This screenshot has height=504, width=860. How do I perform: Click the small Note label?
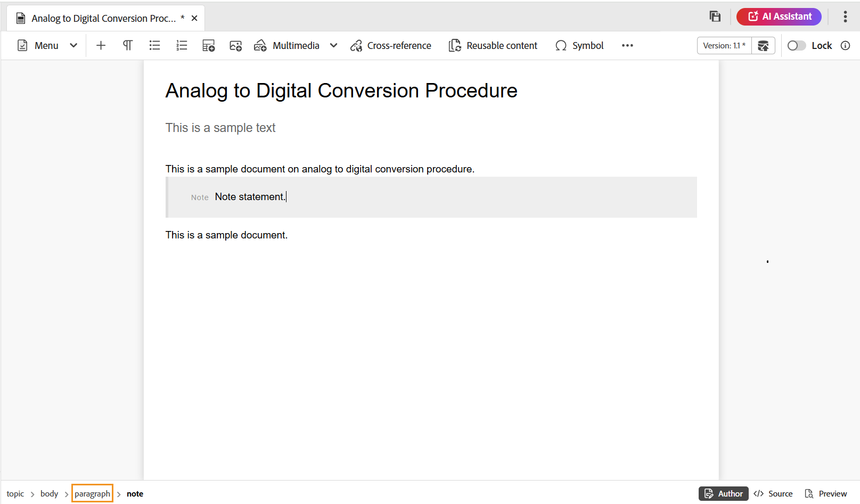[x=200, y=197]
